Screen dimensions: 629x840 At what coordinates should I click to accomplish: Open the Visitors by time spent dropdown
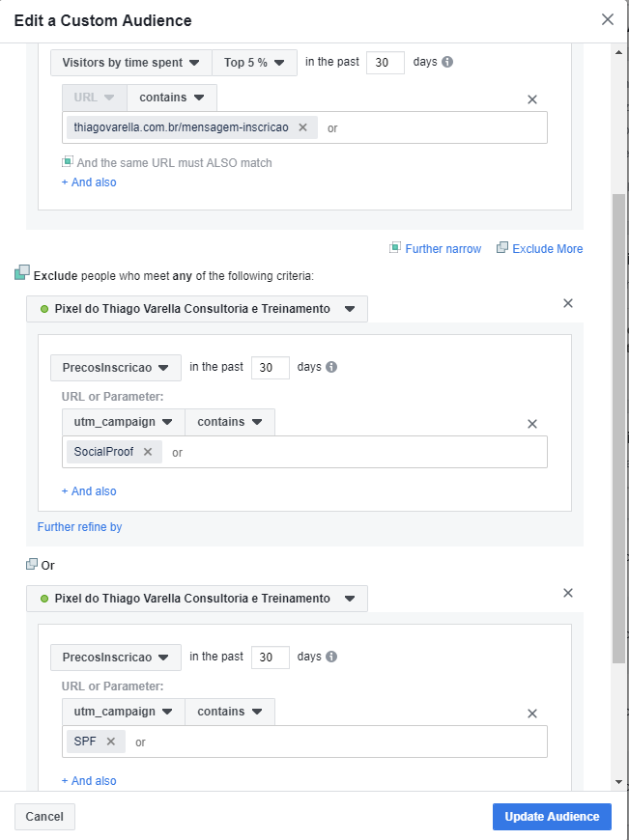click(x=130, y=63)
